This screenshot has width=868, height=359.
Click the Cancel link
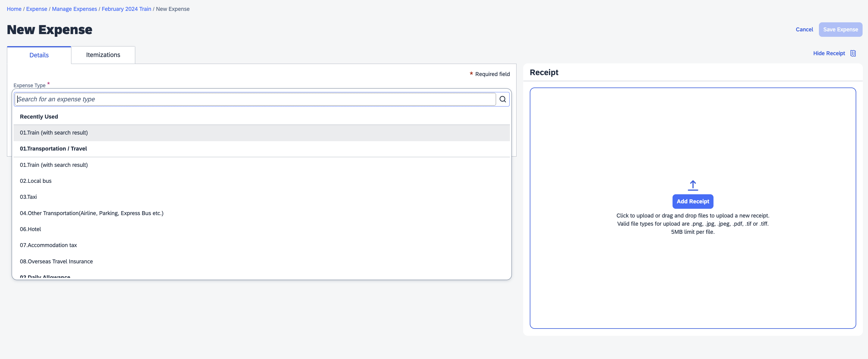tap(804, 30)
